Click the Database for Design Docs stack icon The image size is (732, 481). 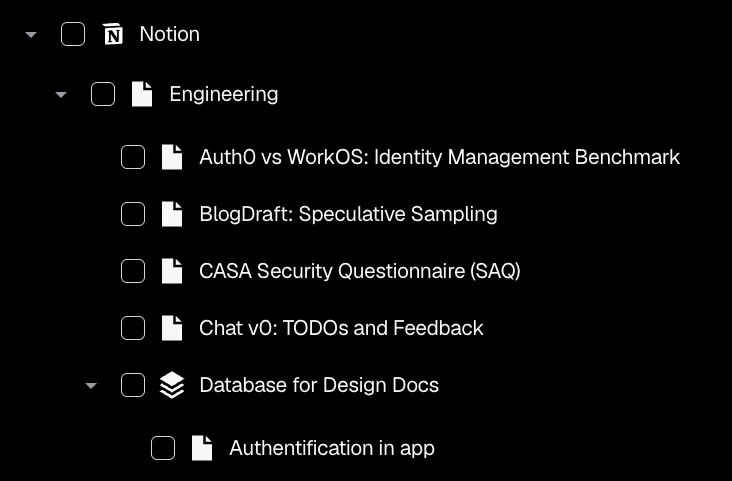coord(173,385)
